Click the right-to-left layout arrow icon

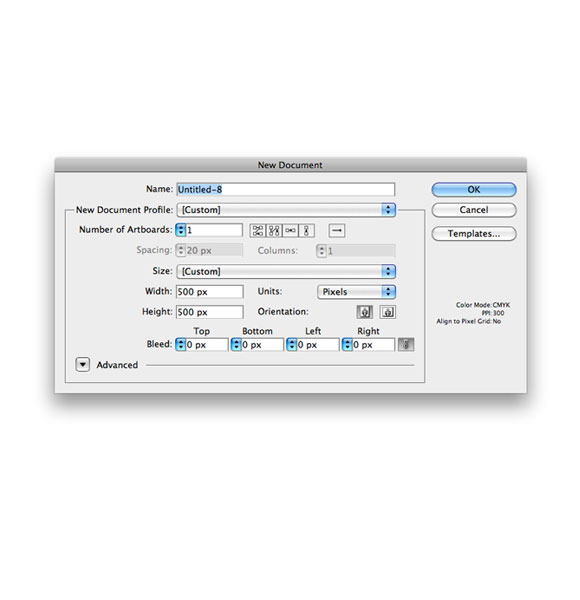pyautogui.click(x=337, y=230)
